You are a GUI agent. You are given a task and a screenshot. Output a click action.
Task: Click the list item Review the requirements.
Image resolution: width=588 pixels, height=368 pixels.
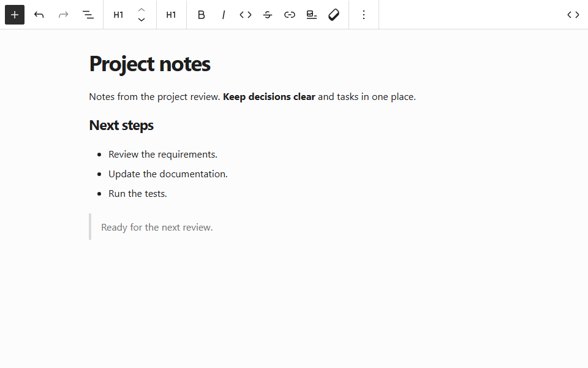[x=163, y=155]
